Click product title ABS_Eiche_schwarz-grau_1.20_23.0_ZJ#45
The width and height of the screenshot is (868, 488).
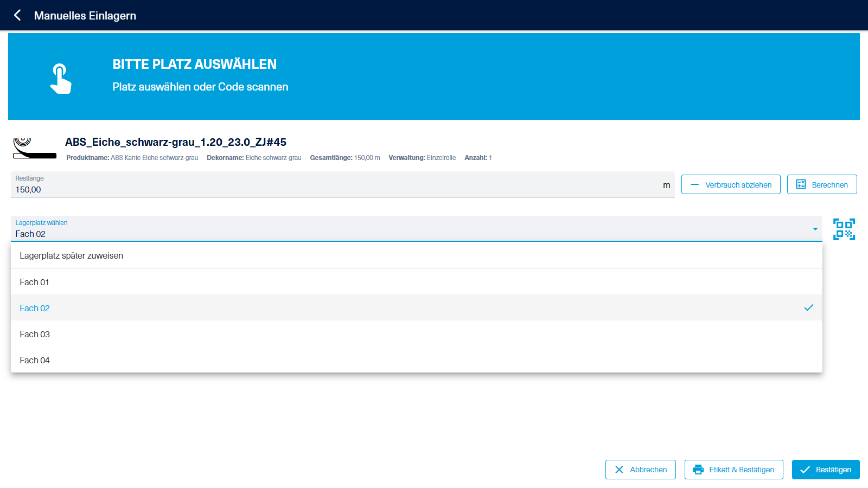click(176, 142)
